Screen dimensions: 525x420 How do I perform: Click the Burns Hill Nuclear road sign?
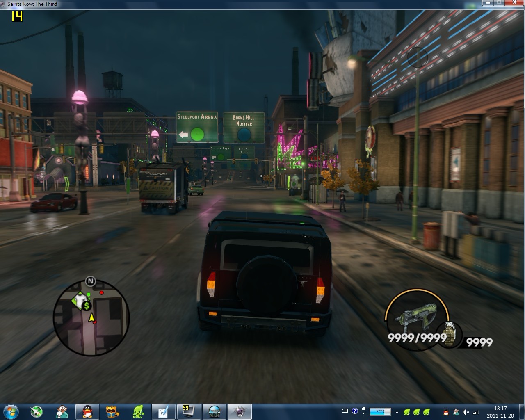244,128
